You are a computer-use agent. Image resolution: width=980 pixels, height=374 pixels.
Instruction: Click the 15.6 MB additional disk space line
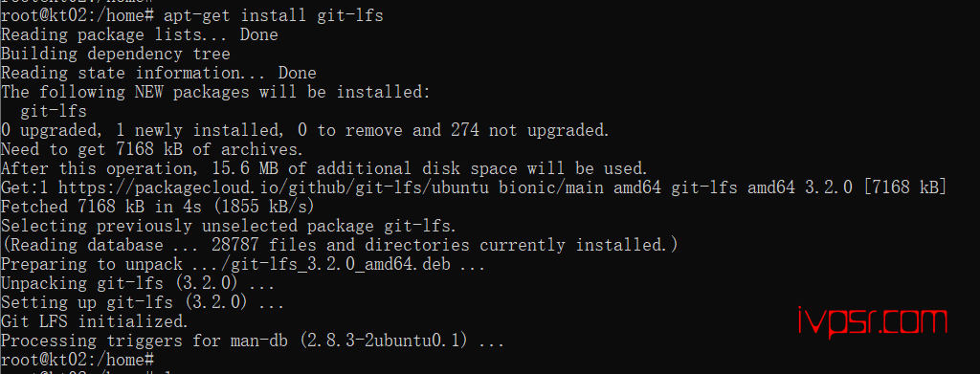click(324, 168)
